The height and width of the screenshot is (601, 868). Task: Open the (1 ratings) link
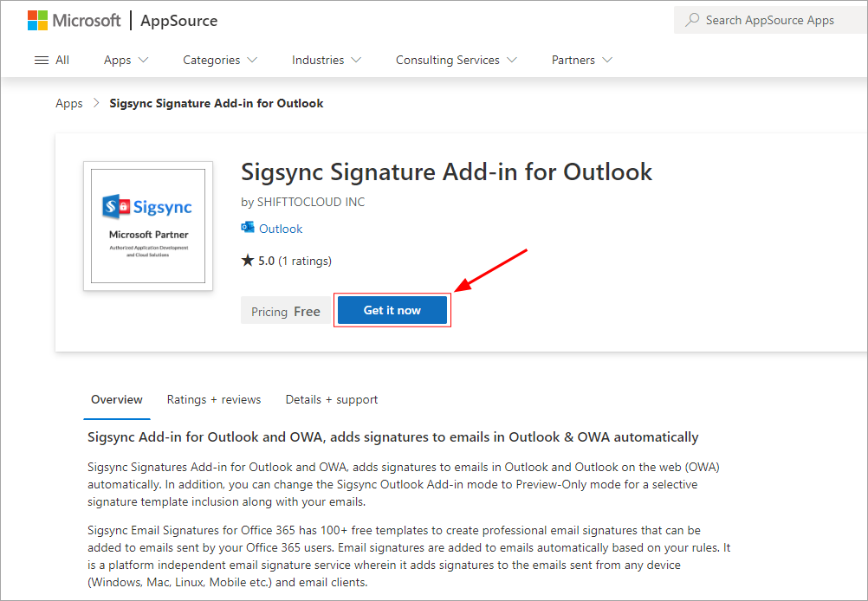click(305, 261)
